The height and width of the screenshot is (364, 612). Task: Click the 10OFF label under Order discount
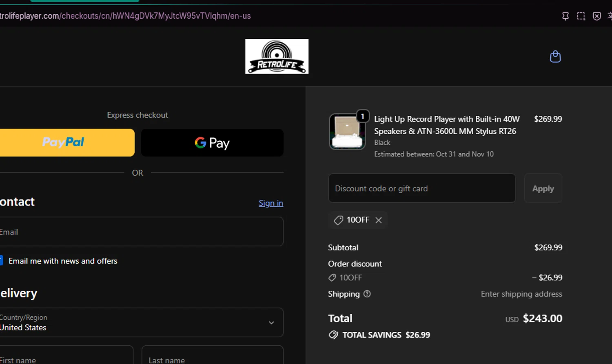pyautogui.click(x=350, y=278)
